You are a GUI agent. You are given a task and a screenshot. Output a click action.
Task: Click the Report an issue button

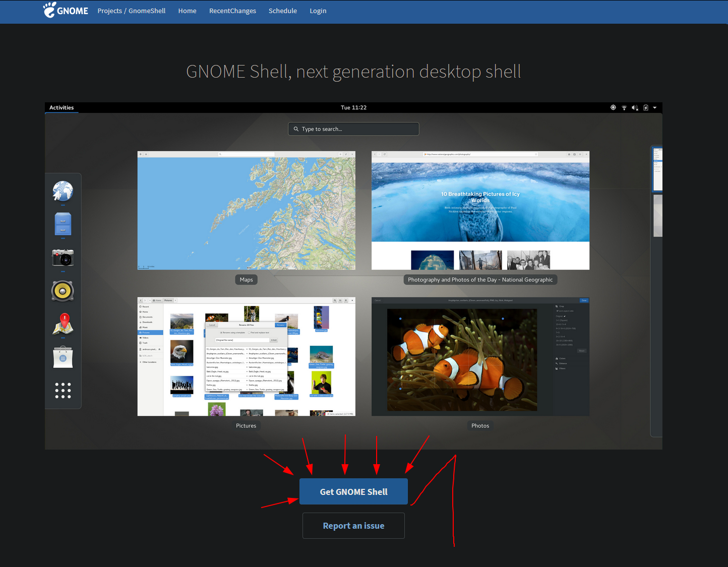[353, 526]
